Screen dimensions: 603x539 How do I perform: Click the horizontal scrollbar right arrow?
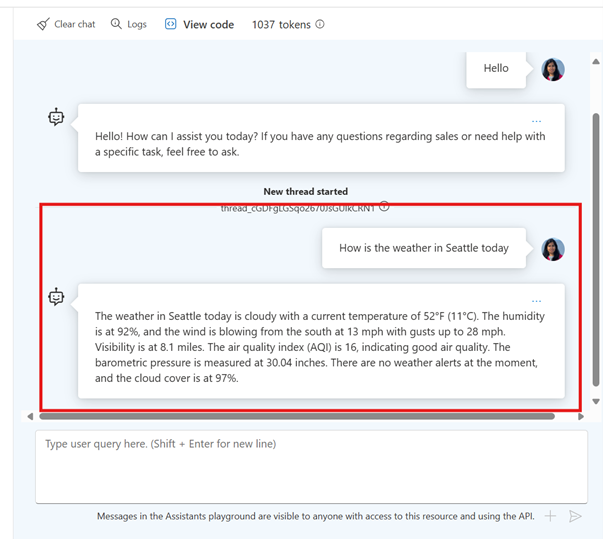tap(581, 416)
